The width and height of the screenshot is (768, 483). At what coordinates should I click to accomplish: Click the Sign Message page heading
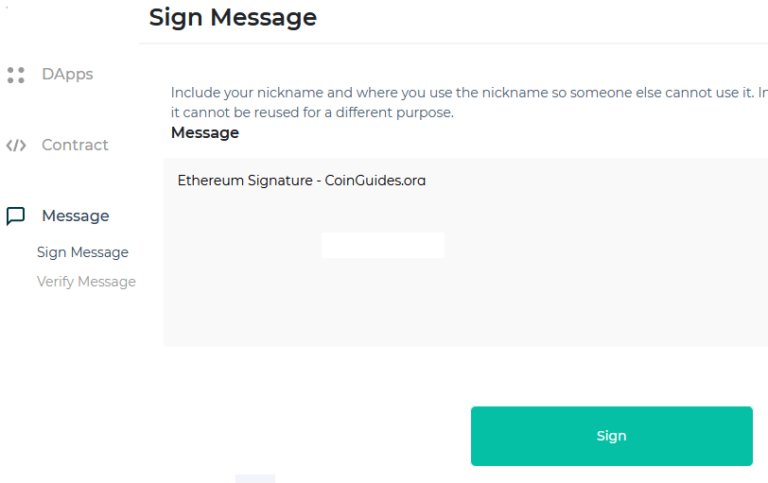coord(233,18)
